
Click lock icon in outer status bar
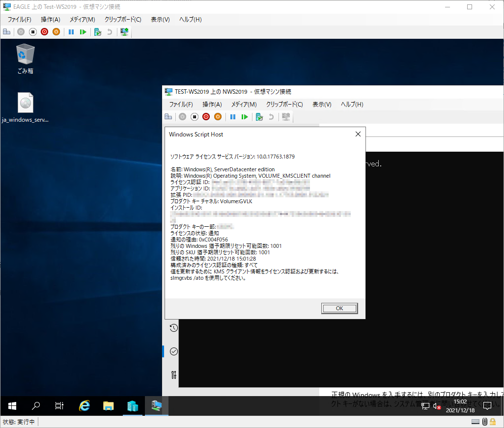pyautogui.click(x=493, y=422)
